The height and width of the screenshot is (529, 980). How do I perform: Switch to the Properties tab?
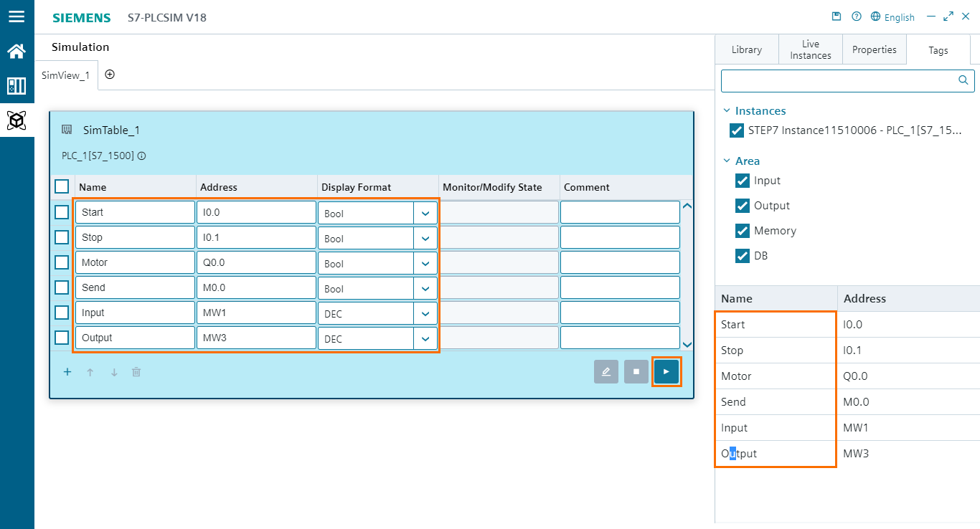pyautogui.click(x=875, y=49)
